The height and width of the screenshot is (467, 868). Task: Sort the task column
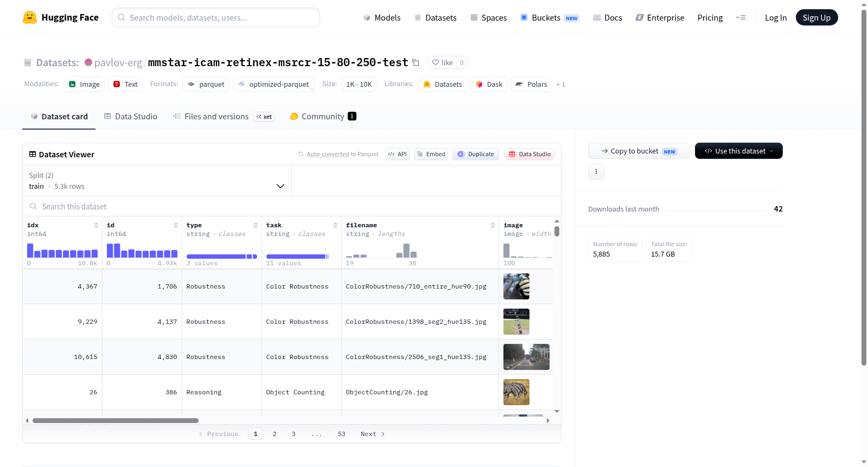point(335,225)
